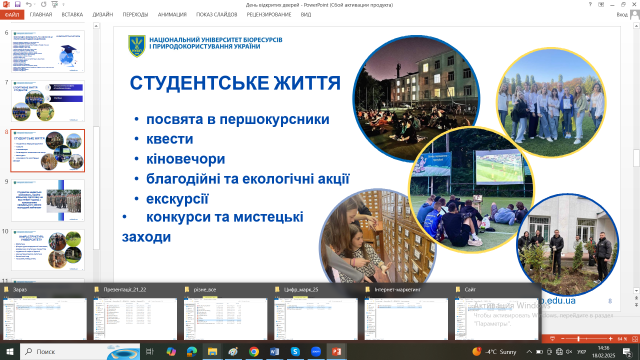This screenshot has height=360, width=640.
Task: Open Google Chrome from taskbar
Action: (x=254, y=351)
